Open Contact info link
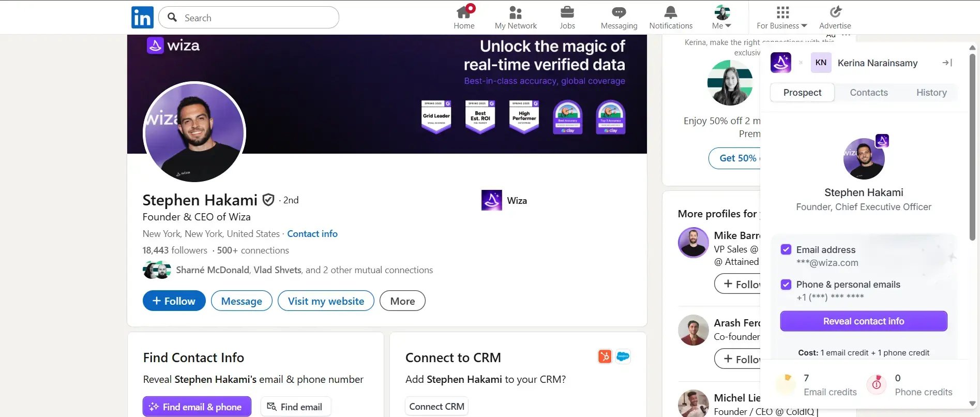The image size is (980, 417). pos(312,234)
